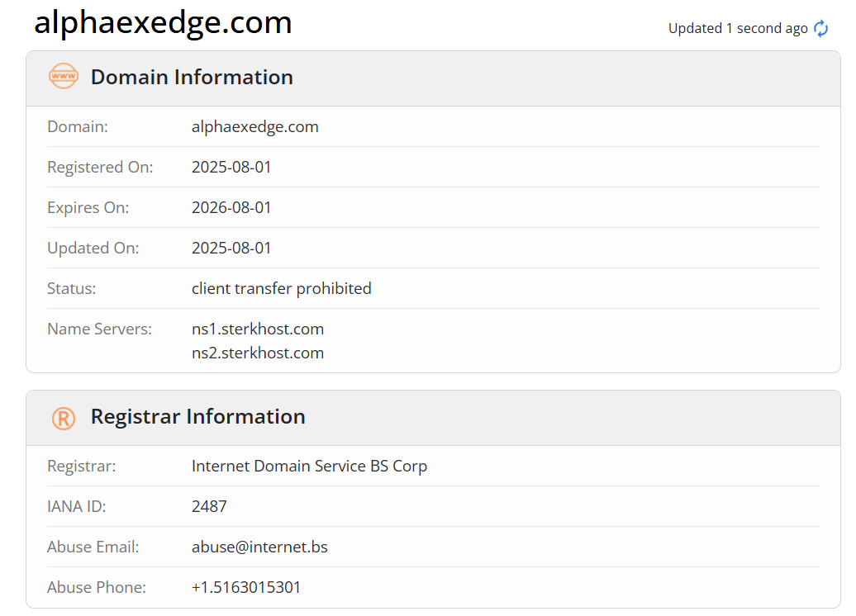Click the abuse phone number +1.5163015301

pos(246,587)
